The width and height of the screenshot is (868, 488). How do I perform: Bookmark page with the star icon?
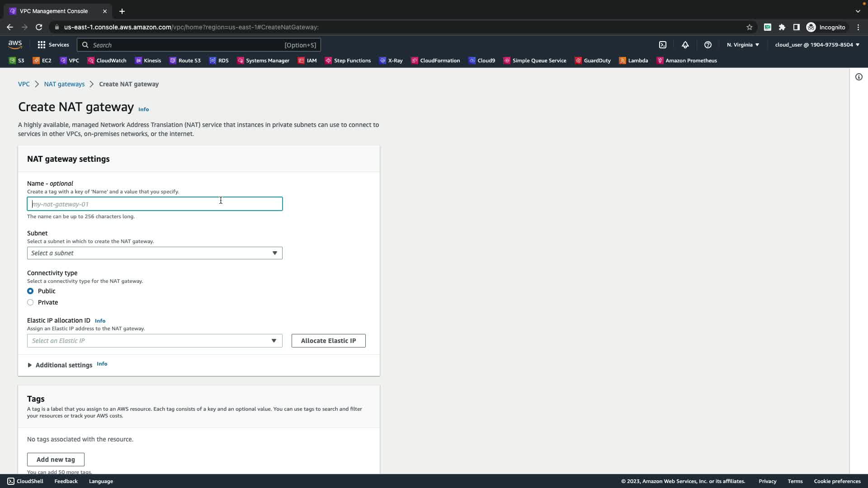[x=749, y=27]
